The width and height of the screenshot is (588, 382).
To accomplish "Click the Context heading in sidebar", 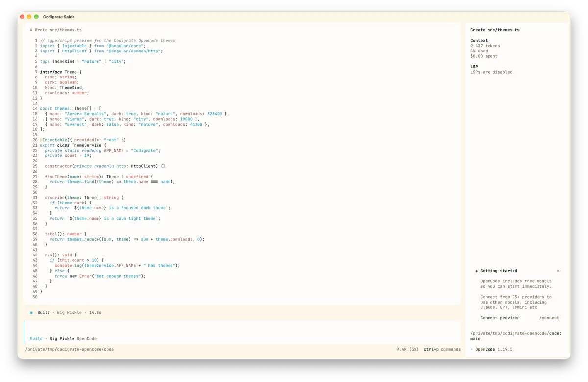I will click(479, 41).
